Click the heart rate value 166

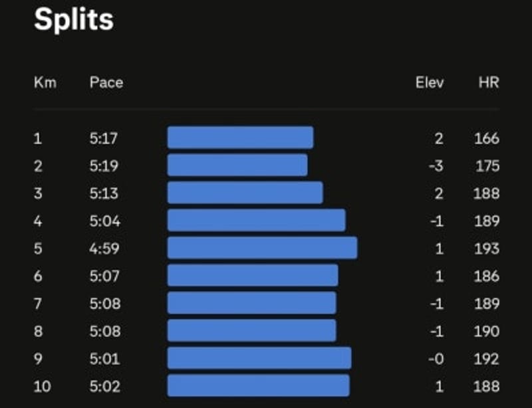coord(487,138)
